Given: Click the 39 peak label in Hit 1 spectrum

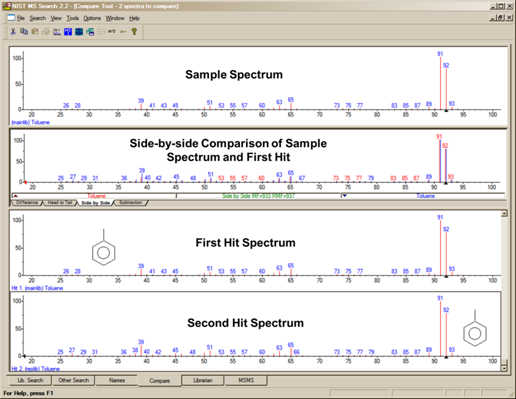Looking at the screenshot, I should [141, 266].
